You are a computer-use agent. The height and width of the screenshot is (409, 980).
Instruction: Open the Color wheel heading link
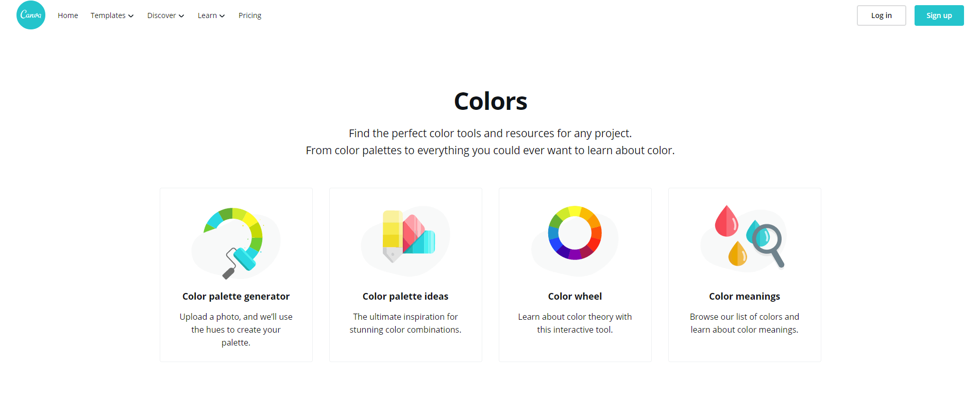click(x=575, y=297)
